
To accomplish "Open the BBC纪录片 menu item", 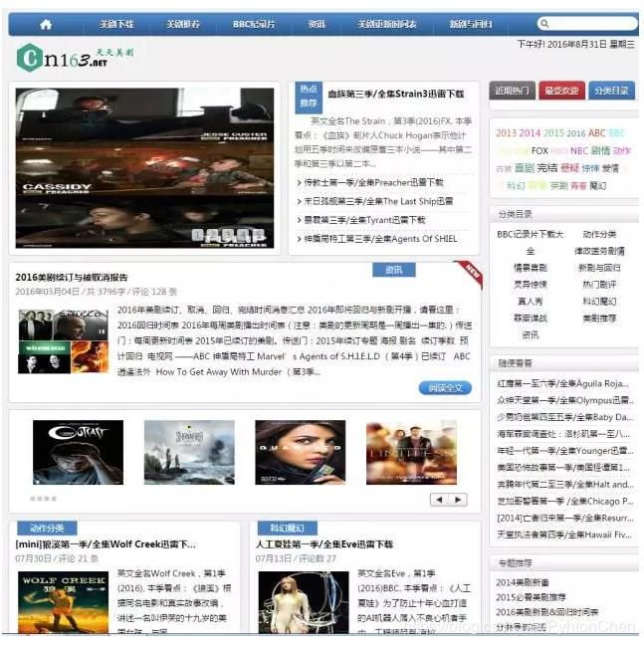I will click(x=254, y=24).
